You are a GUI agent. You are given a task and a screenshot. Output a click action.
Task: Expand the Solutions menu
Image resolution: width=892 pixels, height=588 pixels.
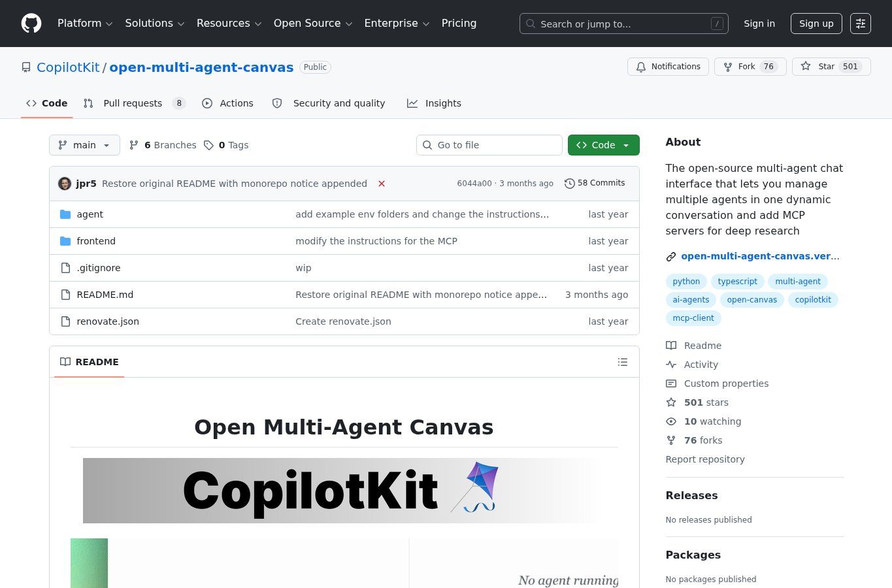click(155, 24)
